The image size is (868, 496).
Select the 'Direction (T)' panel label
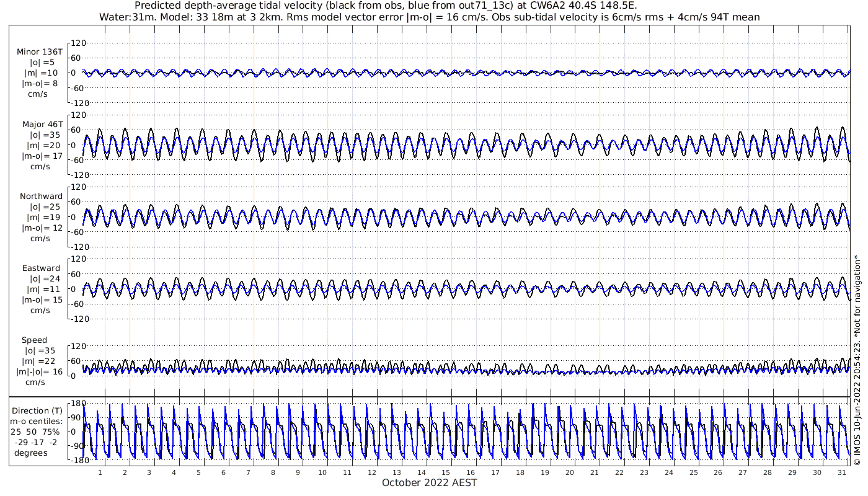(x=38, y=411)
